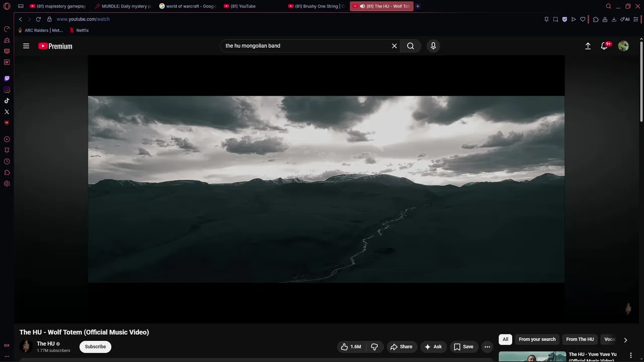Open YouTube create upload icon
This screenshot has height=362, width=644.
tap(588, 46)
